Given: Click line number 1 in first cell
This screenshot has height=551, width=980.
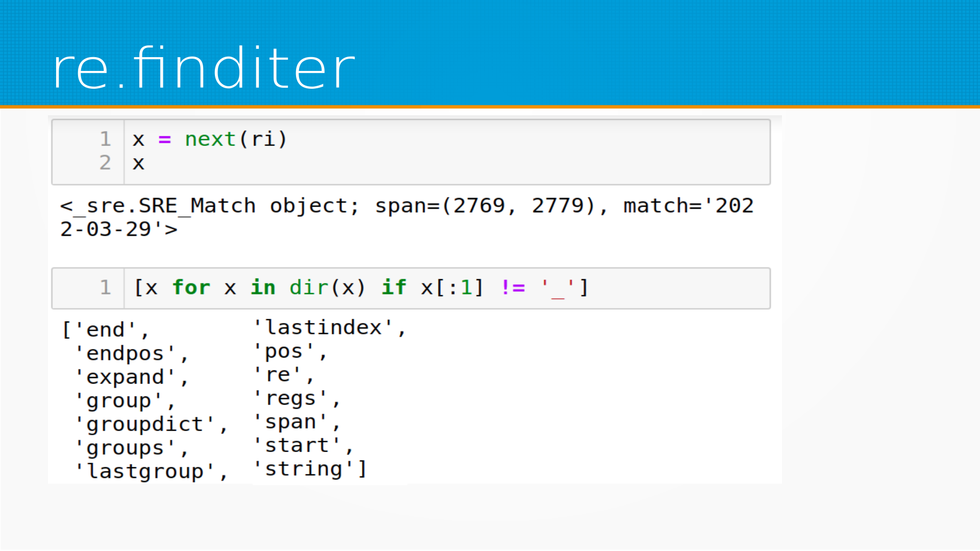Looking at the screenshot, I should [105, 139].
